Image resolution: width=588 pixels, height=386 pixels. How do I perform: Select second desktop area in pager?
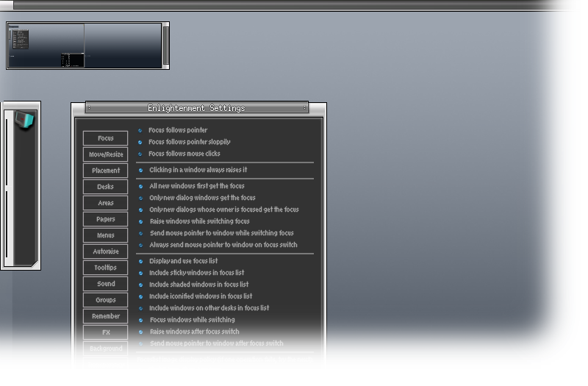point(123,46)
